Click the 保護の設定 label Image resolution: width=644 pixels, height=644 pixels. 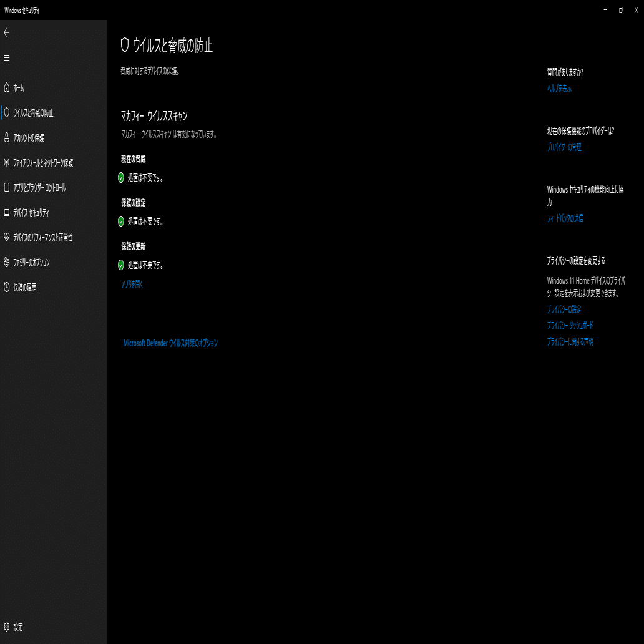pos(133,202)
